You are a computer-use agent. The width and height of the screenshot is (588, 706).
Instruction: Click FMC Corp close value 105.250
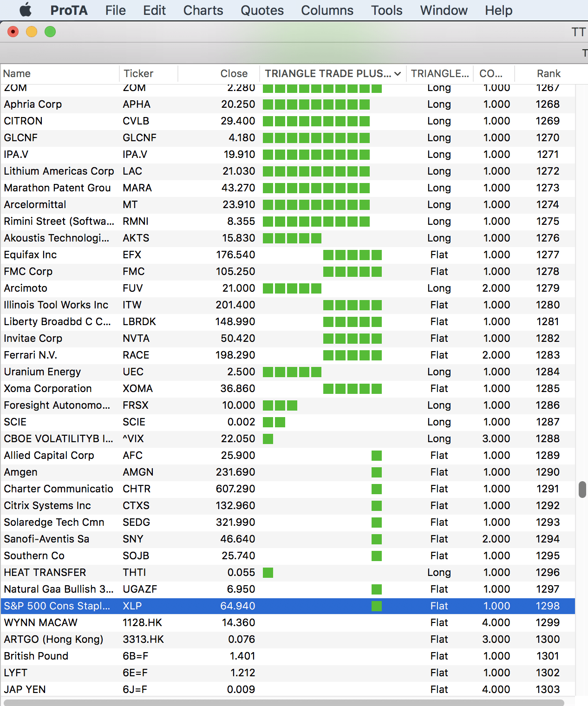pos(235,271)
